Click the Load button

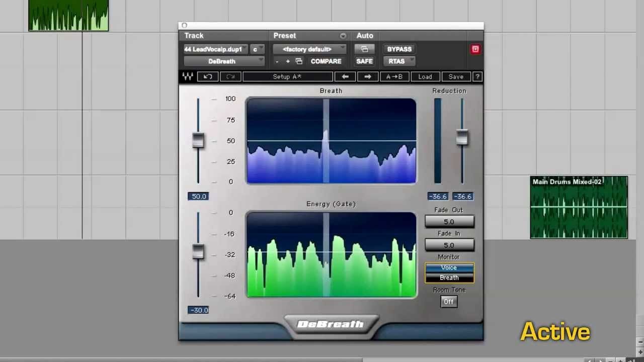pos(425,76)
